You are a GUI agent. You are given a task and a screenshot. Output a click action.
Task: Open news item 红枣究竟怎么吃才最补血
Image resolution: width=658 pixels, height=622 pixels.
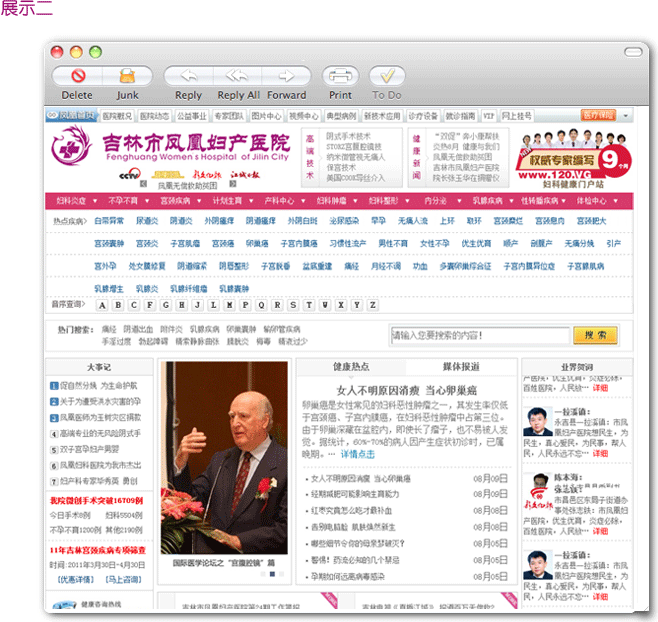(x=352, y=511)
